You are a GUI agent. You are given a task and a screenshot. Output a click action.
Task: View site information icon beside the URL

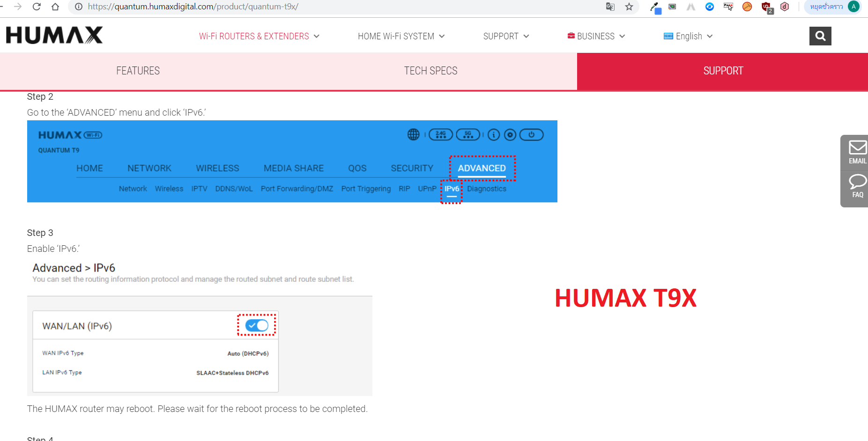pyautogui.click(x=79, y=7)
